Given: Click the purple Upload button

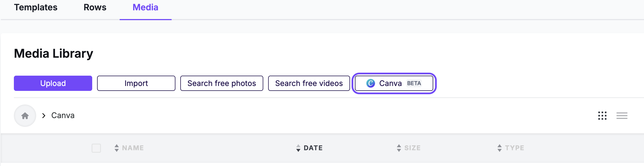Looking at the screenshot, I should click(53, 83).
